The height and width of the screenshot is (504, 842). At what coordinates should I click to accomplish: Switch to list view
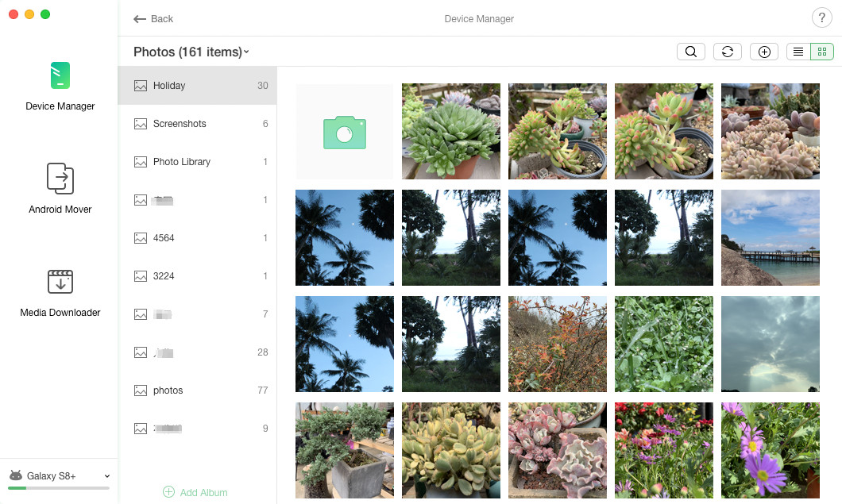[798, 52]
